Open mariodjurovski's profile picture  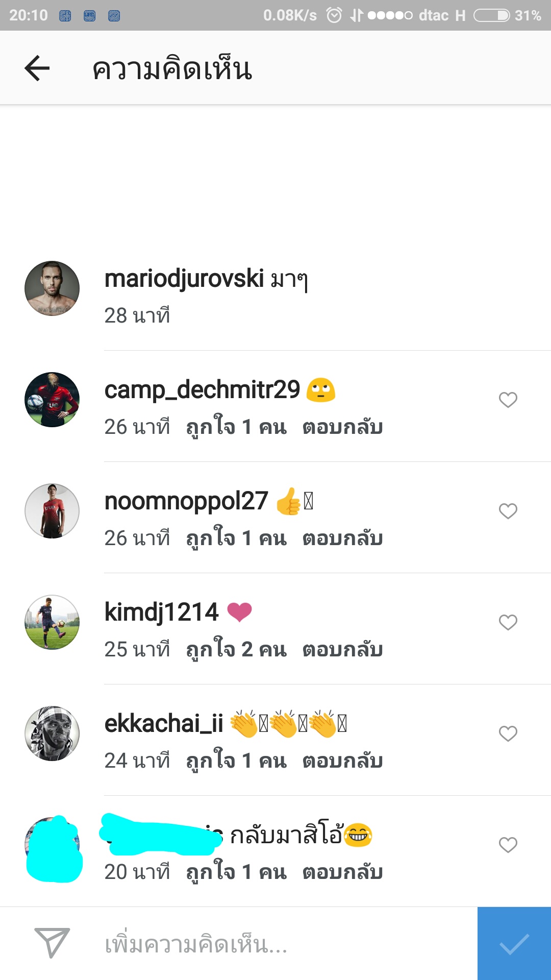click(52, 288)
